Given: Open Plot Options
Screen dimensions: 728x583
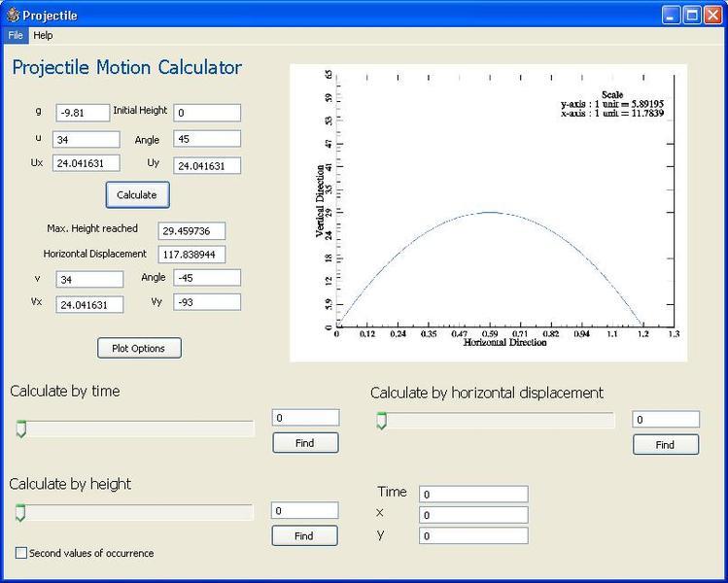Looking at the screenshot, I should [x=139, y=348].
